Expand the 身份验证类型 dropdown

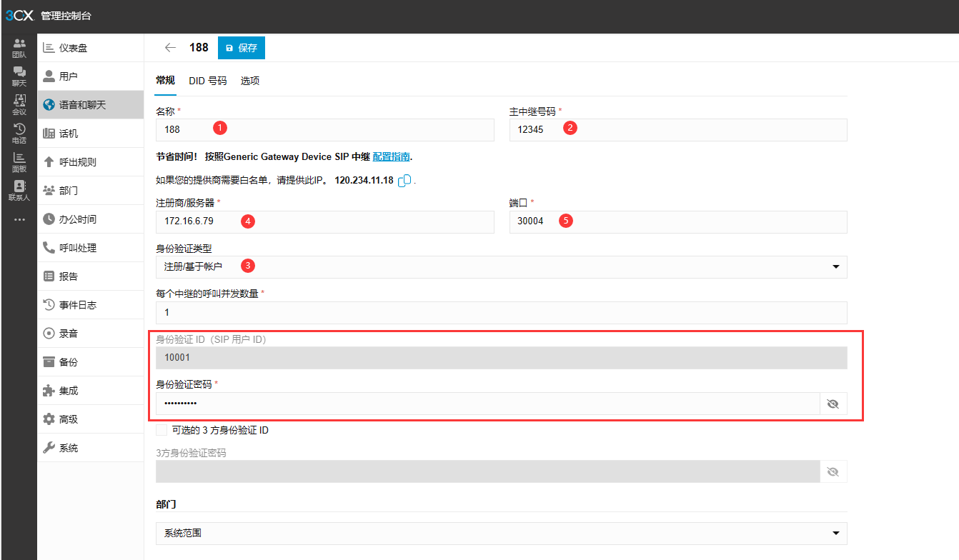pyautogui.click(x=502, y=266)
